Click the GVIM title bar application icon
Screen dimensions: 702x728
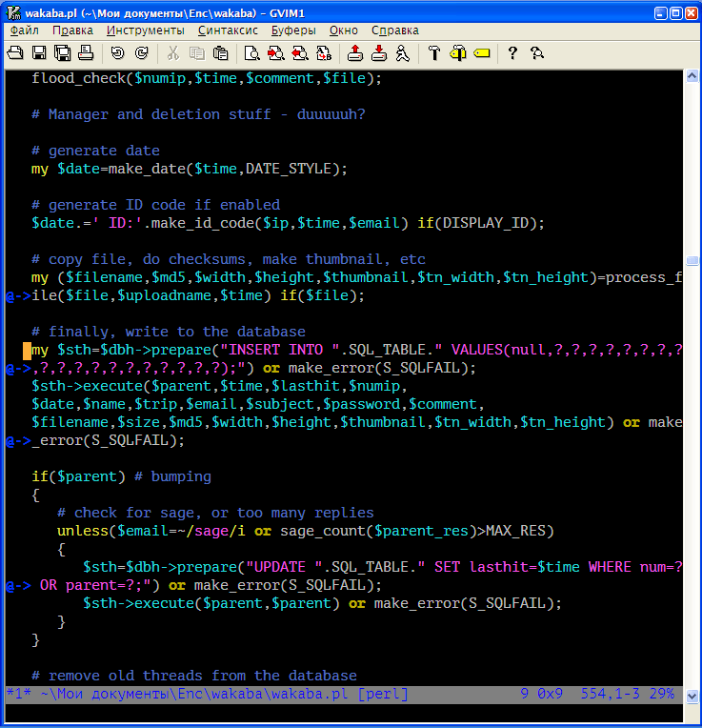pos(14,13)
